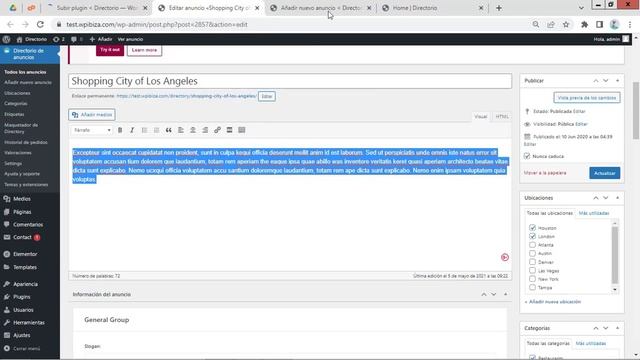The image size is (640, 360).
Task: Uncheck the London location
Action: coord(532,236)
